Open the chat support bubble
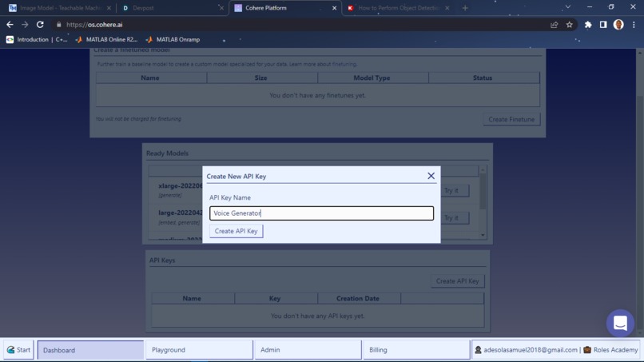The image size is (644, 362). 620,324
